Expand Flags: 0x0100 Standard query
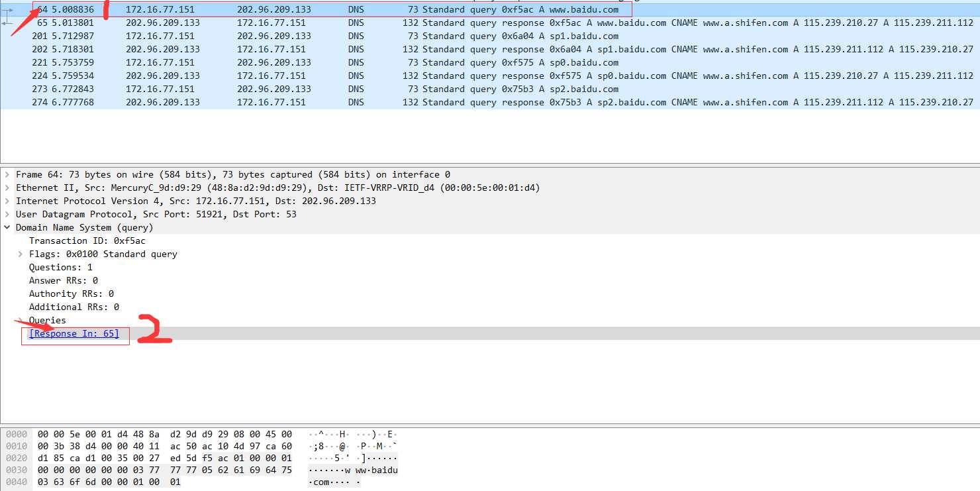980x491 pixels. (20, 254)
